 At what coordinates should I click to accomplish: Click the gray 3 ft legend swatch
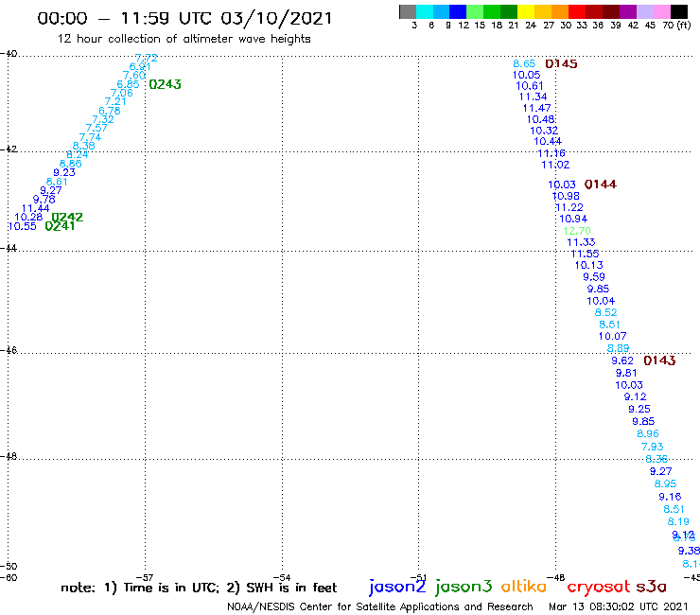pos(408,12)
